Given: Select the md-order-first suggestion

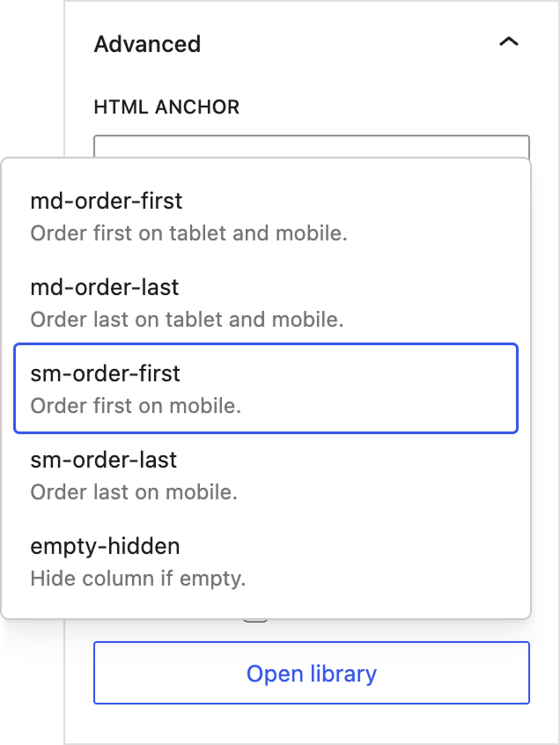Looking at the screenshot, I should (x=106, y=201).
